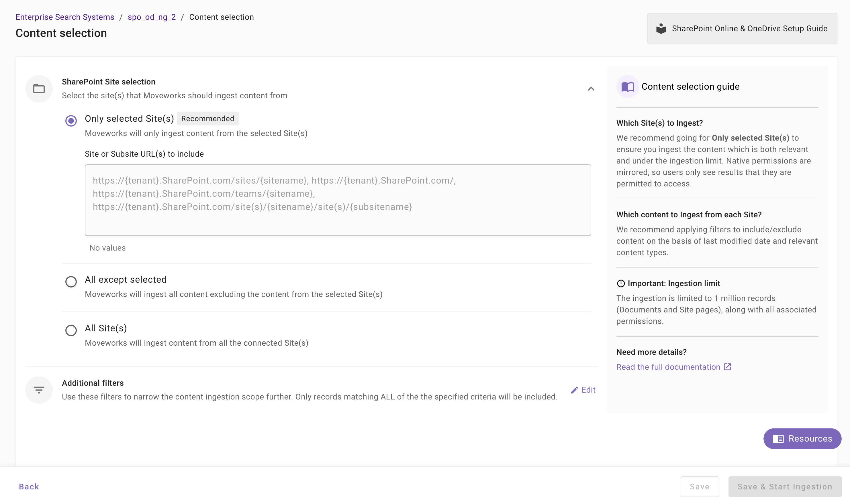Click the filter icon beside Additional filters
This screenshot has width=850, height=504.
[x=39, y=390]
